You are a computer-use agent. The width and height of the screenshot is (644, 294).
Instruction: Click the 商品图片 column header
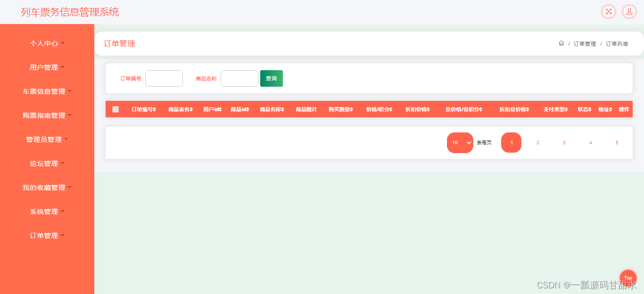point(306,109)
